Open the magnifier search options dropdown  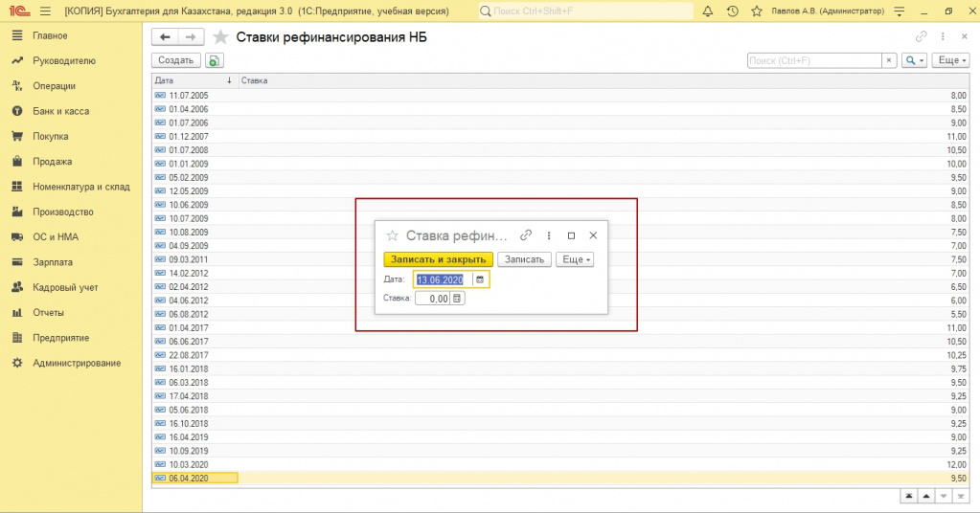point(915,60)
